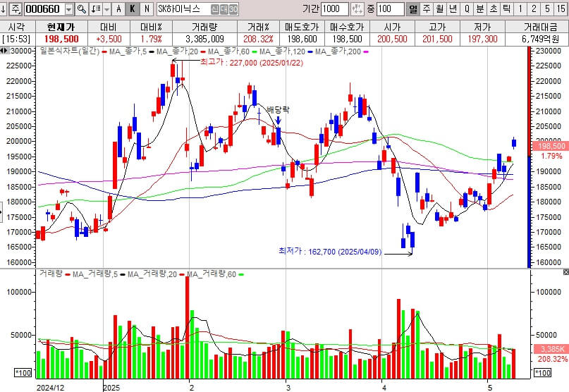Select the 년 yearly chart tab
The width and height of the screenshot is (569, 392).
coord(453,8)
